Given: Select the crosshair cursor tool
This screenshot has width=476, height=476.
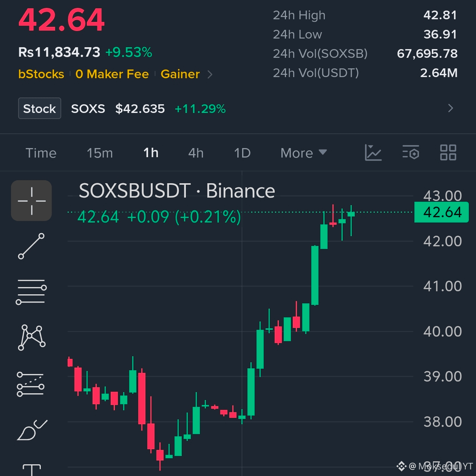Looking at the screenshot, I should [x=31, y=201].
